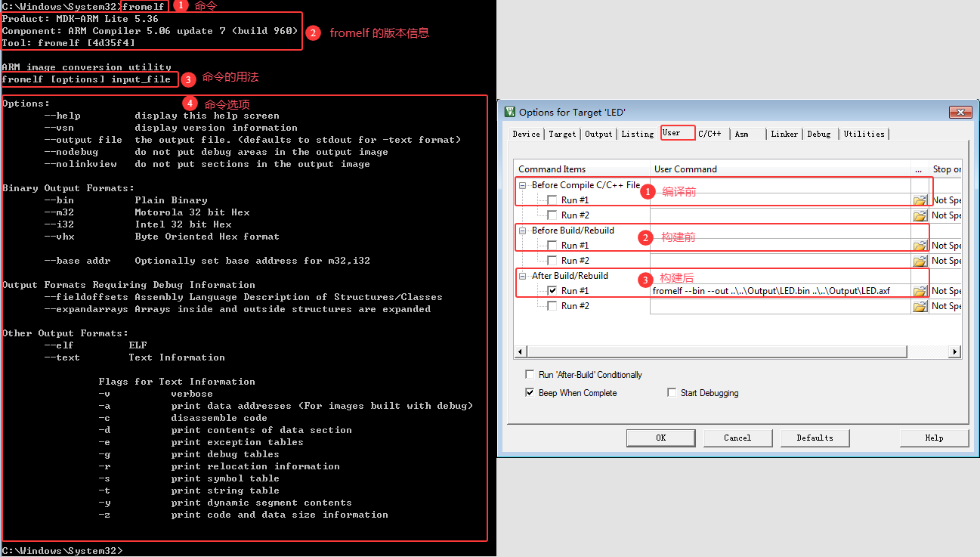Browse folder for After Build Run #2
This screenshot has width=980, height=557.
tap(919, 306)
